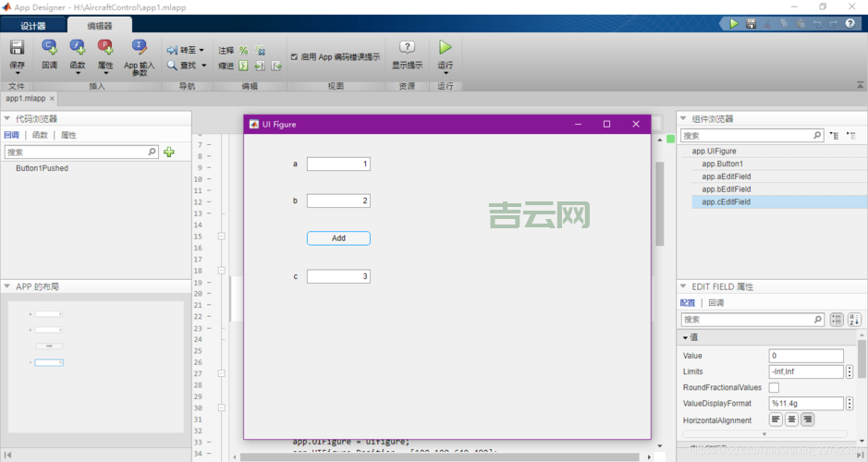Screen dimensions: 868x462
Task: Check the RoundFractionalValues checkbox
Action: (x=774, y=387)
